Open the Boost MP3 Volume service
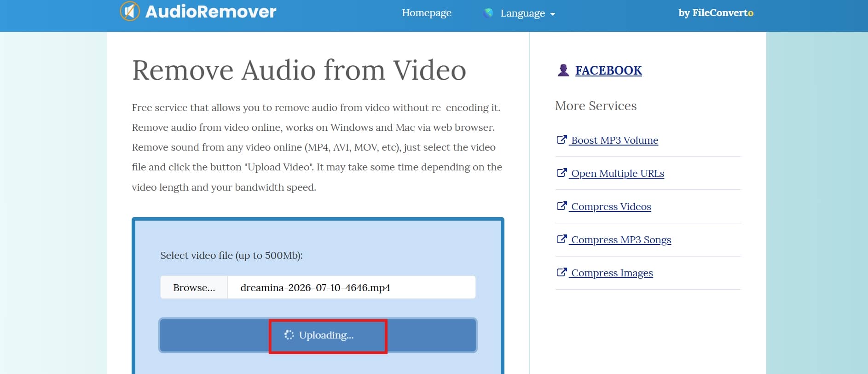Image resolution: width=868 pixels, height=374 pixels. 614,140
